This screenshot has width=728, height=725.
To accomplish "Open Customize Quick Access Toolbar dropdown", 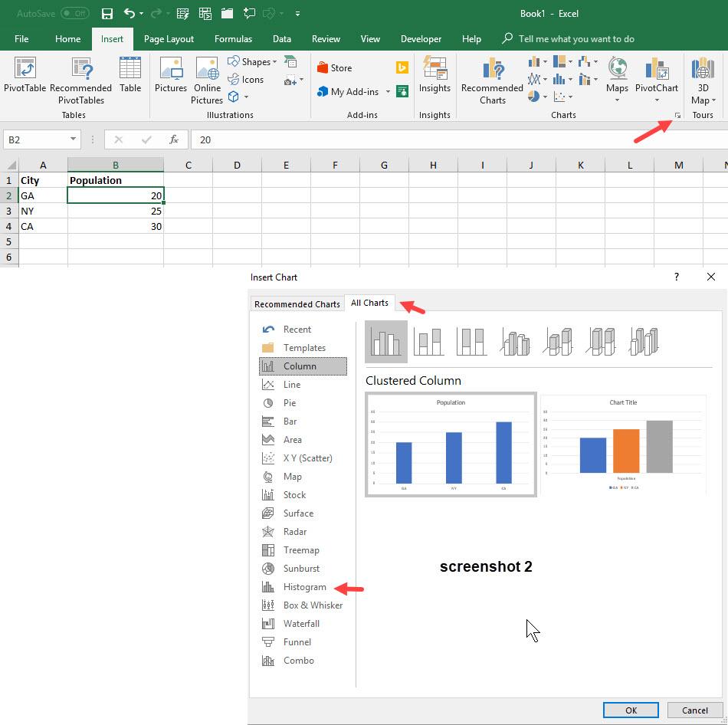I will [x=297, y=14].
